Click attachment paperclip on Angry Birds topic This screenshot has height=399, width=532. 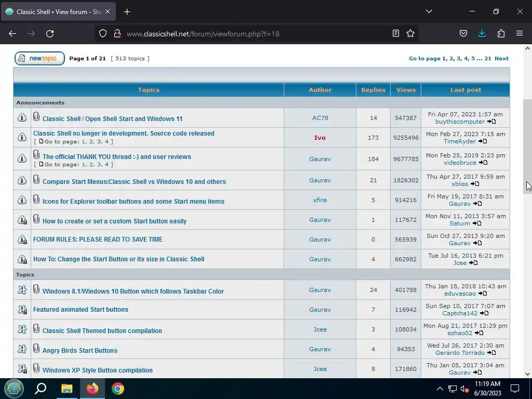coord(36,348)
